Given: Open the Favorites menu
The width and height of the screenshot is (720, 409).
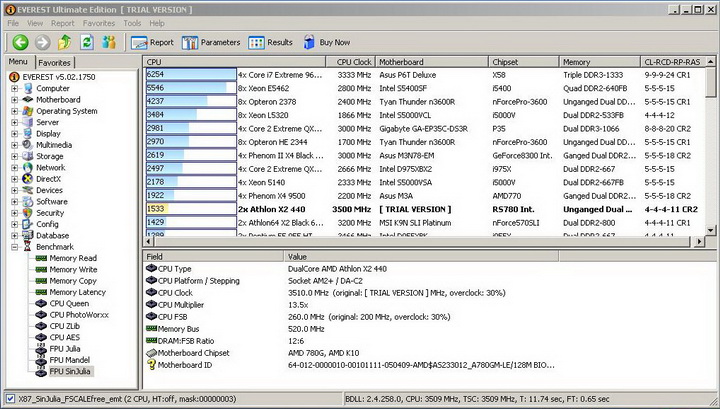Looking at the screenshot, I should tap(99, 23).
